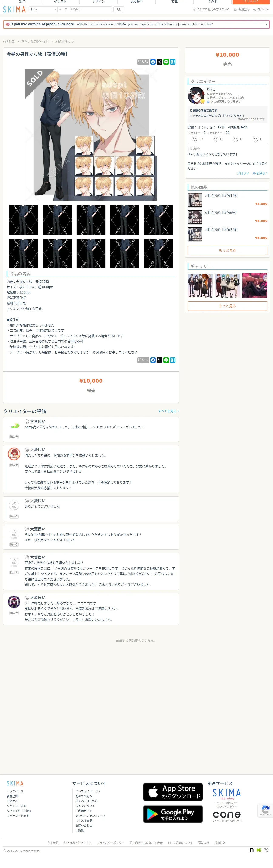This screenshot has height=868, width=273.
Task: Share on LINE under the product title
Action: (166, 62)
